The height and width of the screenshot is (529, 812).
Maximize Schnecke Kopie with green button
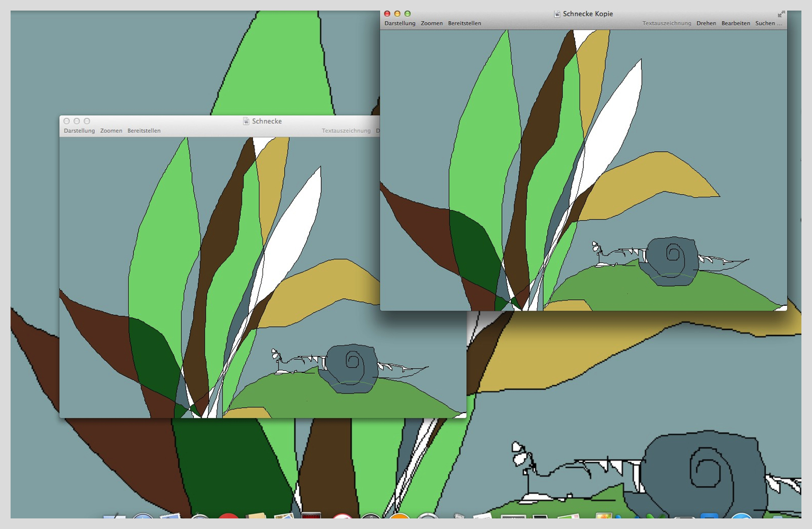(407, 14)
